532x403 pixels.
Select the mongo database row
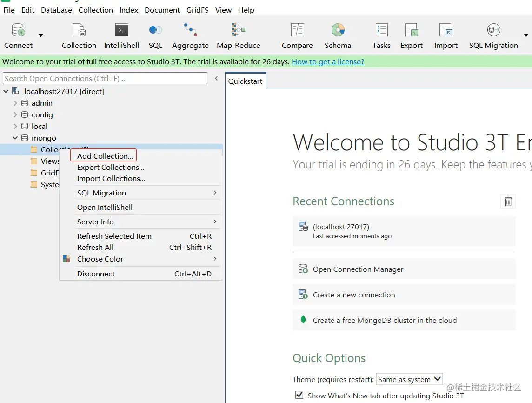click(111, 138)
